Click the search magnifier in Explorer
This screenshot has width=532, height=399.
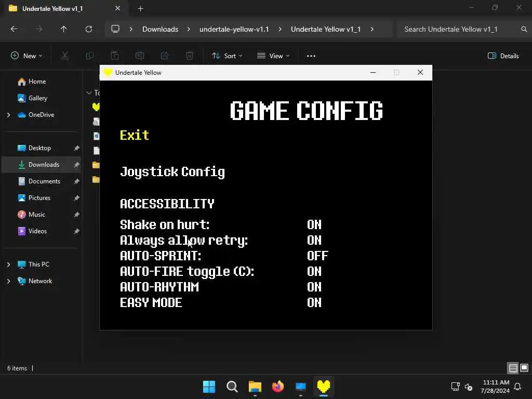point(524,29)
